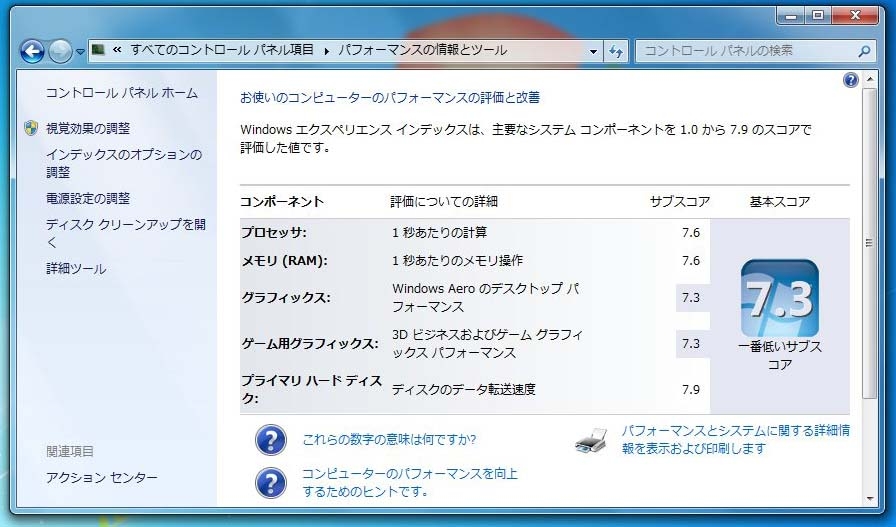This screenshot has width=896, height=527.
Task: Click the 基本スコア column header
Action: pyautogui.click(x=780, y=202)
